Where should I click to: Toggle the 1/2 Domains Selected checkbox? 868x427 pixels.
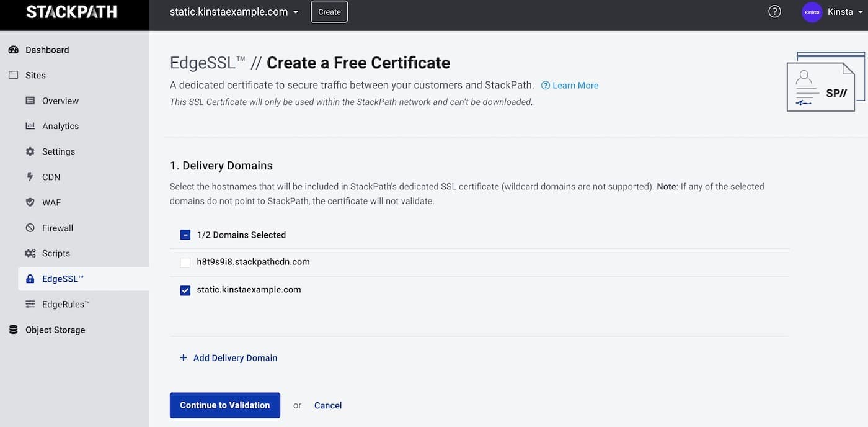pos(185,235)
